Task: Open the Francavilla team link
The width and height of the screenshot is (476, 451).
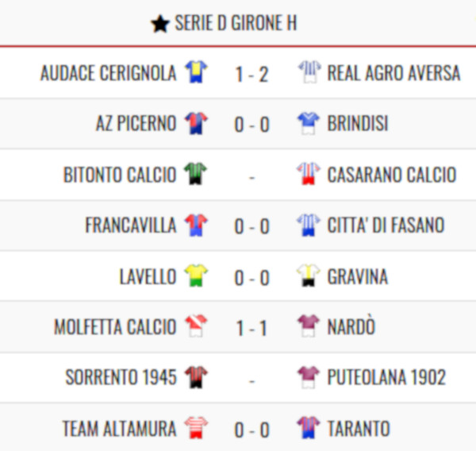Action: tap(131, 225)
